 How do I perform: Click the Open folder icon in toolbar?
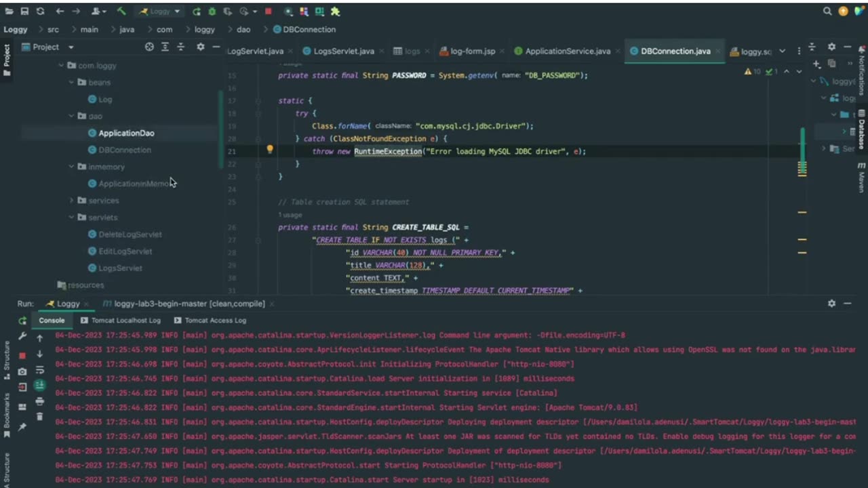coord(8,12)
